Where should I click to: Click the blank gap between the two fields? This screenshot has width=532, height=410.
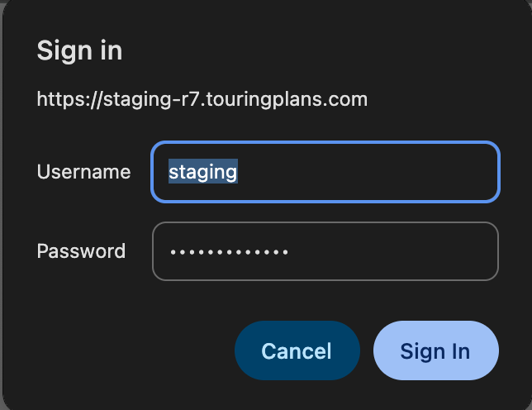[x=325, y=212]
